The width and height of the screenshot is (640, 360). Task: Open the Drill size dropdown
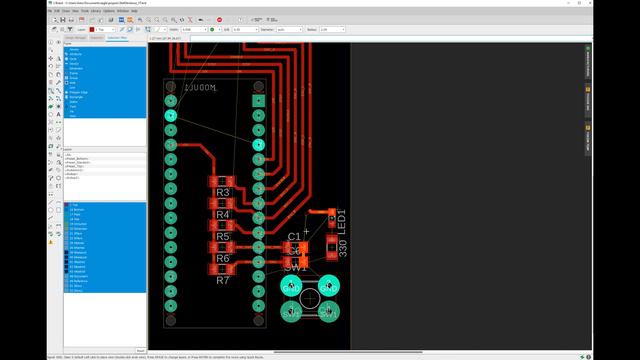245,29
